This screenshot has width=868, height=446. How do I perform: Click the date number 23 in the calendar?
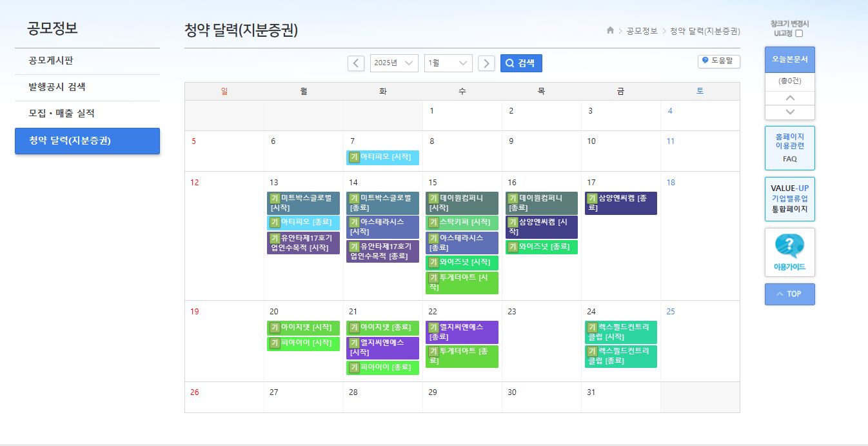(512, 312)
